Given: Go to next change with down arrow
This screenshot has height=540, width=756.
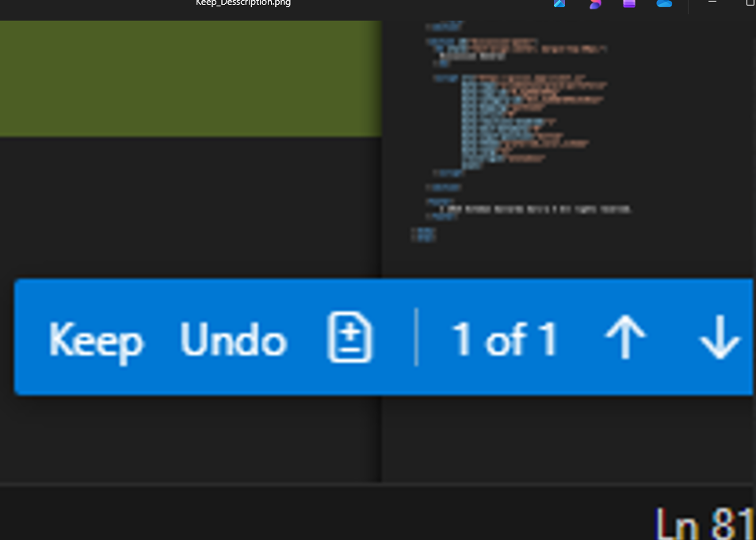Looking at the screenshot, I should tap(720, 337).
